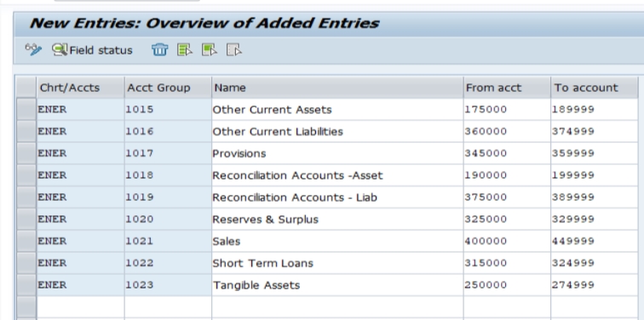
Task: Click To account value 359999
Action: coord(595,153)
